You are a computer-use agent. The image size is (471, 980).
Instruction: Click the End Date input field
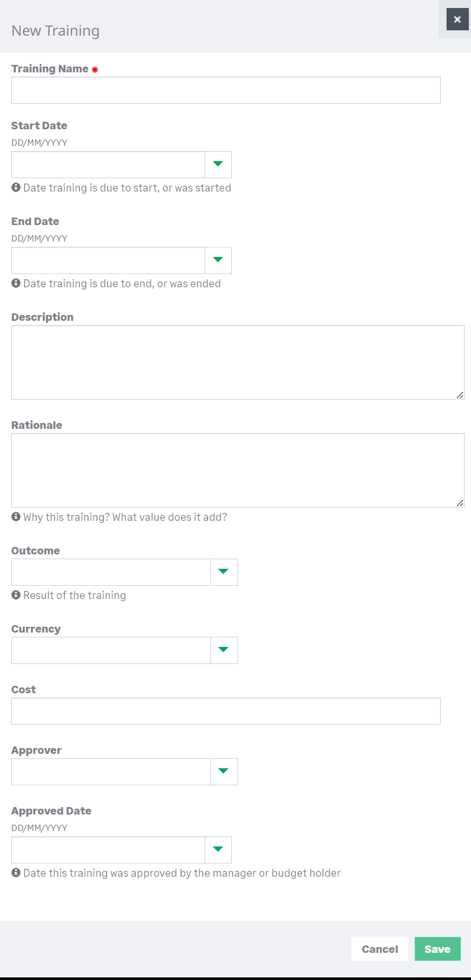108,260
